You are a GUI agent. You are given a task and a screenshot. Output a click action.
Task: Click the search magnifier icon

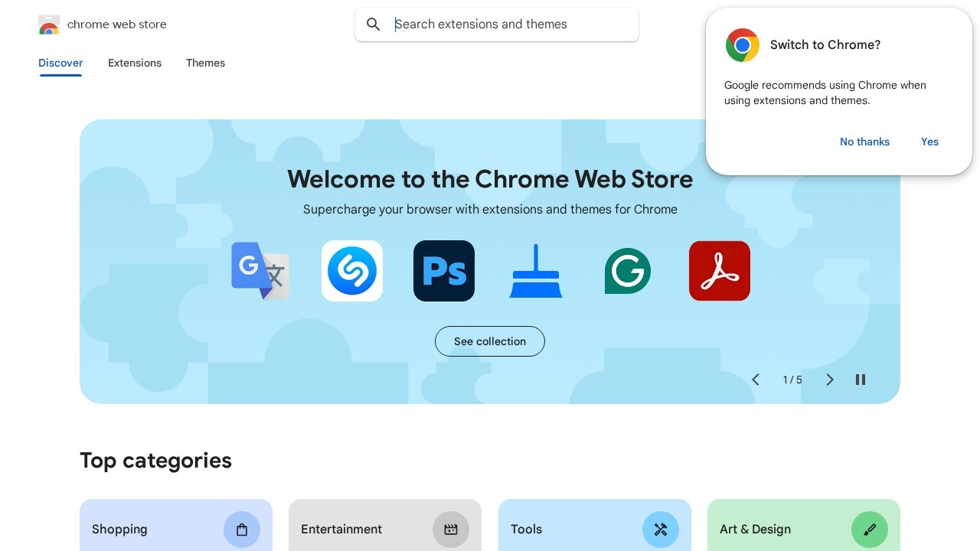pos(374,24)
